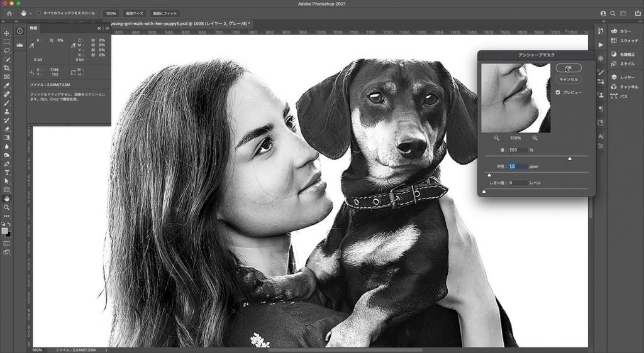644x353 pixels.
Task: Select the Eraser tool
Action: pos(6,129)
